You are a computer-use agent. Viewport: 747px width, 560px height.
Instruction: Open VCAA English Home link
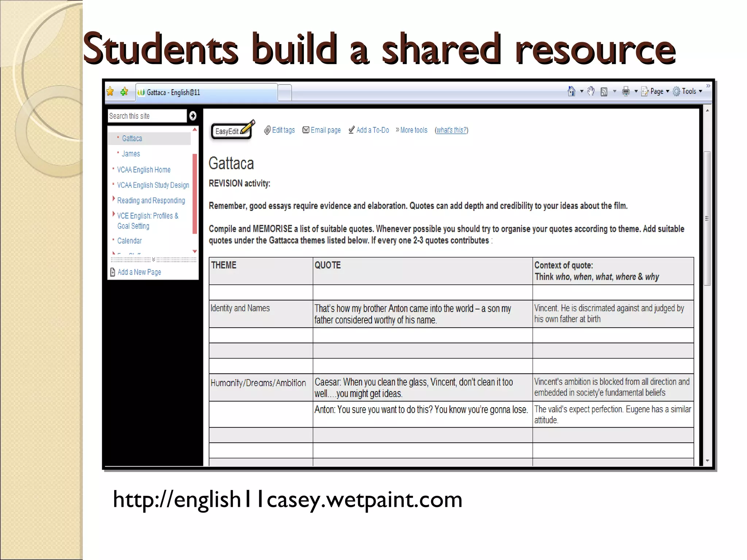tap(144, 170)
